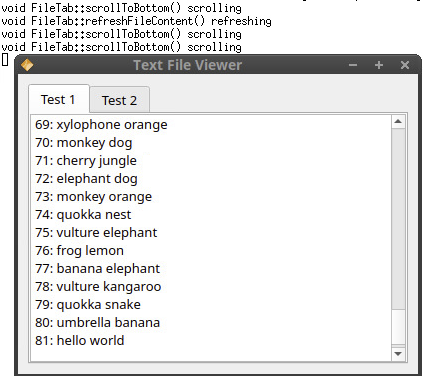Click the Text File Viewer title text
Viewport: 428px width, 387px height.
pos(188,65)
